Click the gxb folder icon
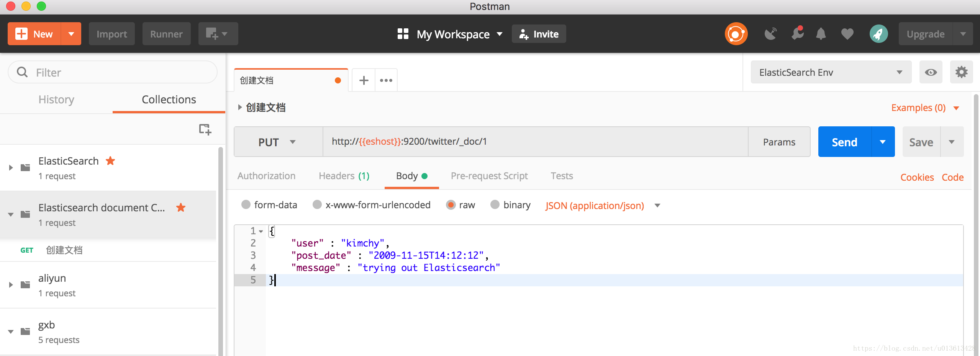The image size is (980, 356). pos(25,331)
